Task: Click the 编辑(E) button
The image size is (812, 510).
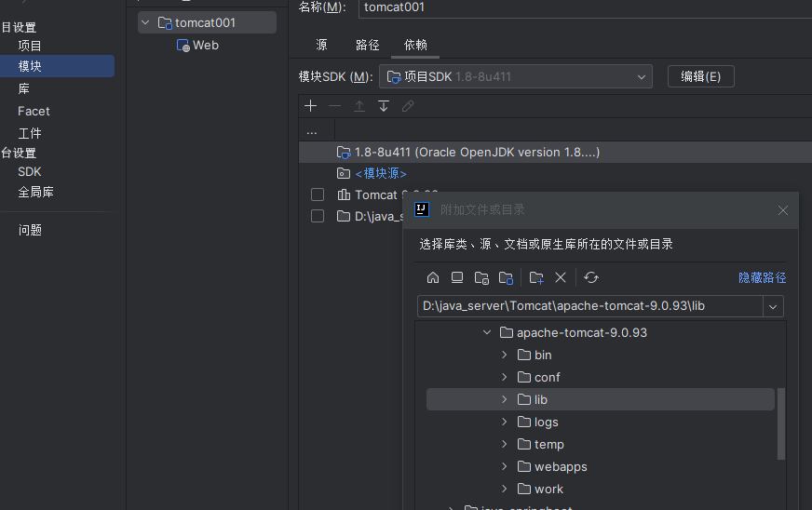Action: [700, 76]
